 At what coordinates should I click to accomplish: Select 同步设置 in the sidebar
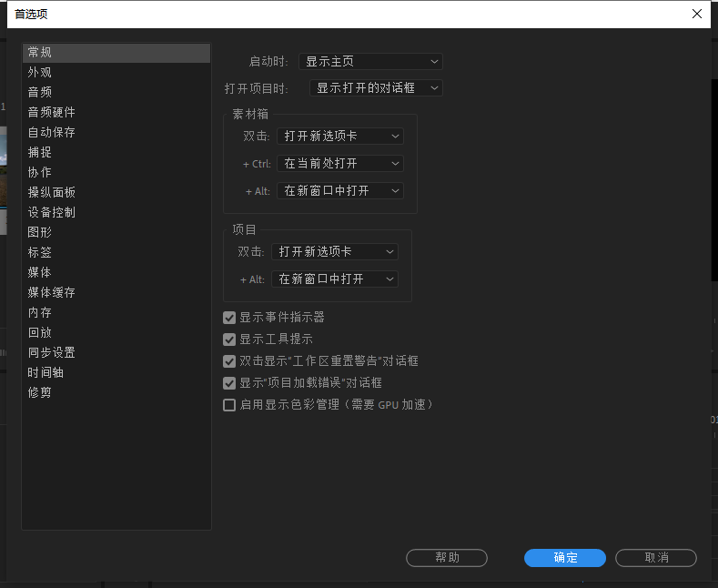[116, 352]
